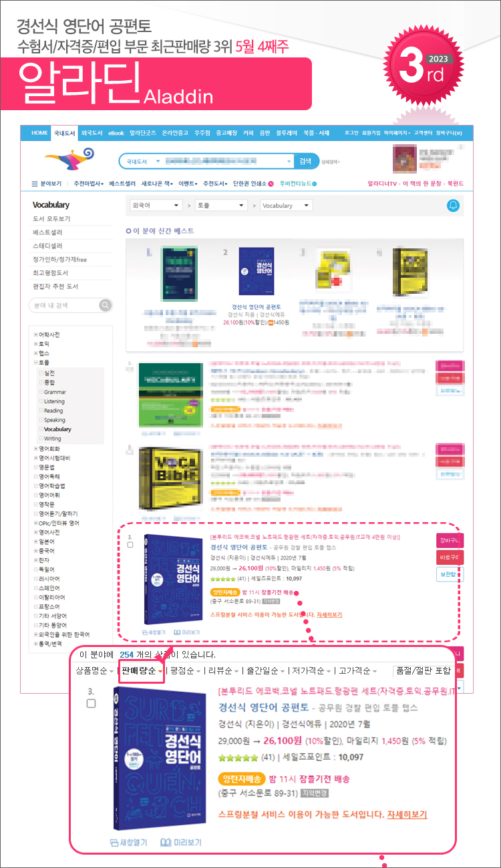
Task: Sort by 평점순
Action: pyautogui.click(x=184, y=671)
